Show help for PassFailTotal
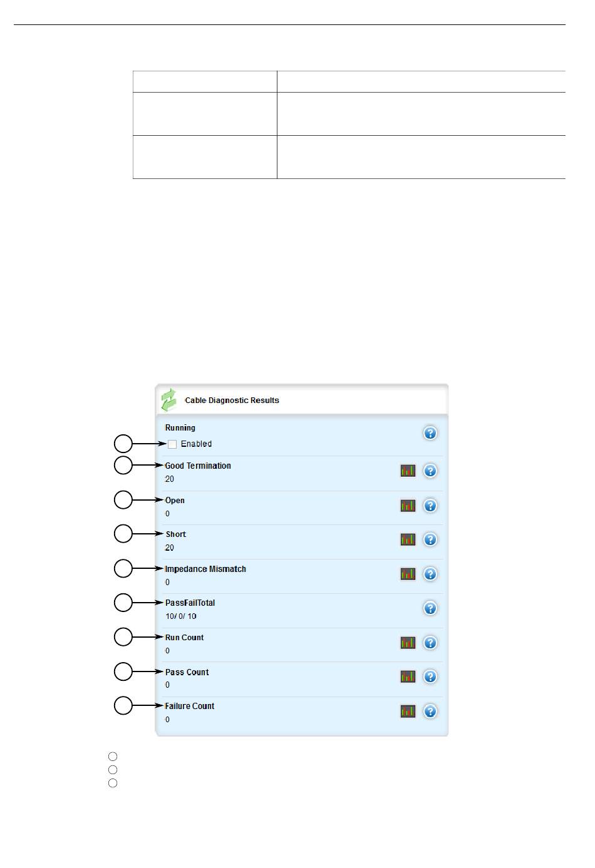This screenshot has height=868, width=595. click(430, 608)
